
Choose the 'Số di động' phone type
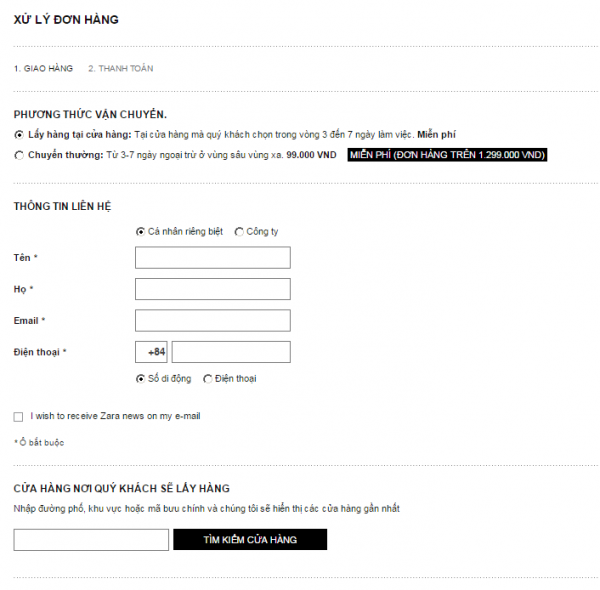140,379
